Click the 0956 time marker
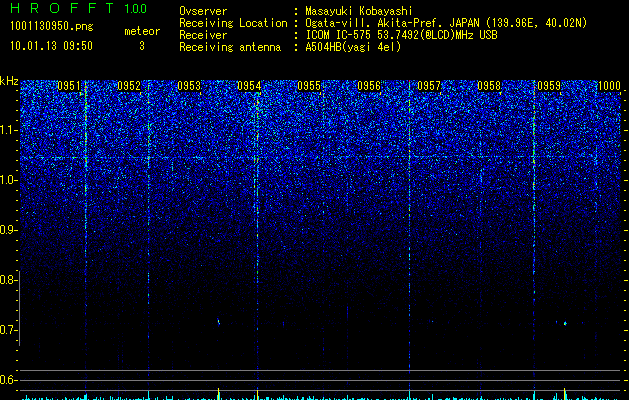The image size is (629, 400). click(x=369, y=86)
